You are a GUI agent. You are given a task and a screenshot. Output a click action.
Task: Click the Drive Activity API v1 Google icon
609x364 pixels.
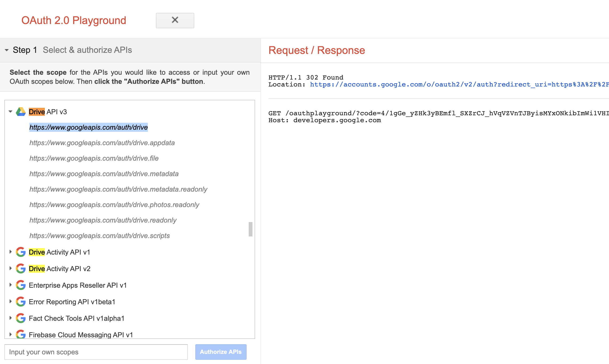point(21,252)
